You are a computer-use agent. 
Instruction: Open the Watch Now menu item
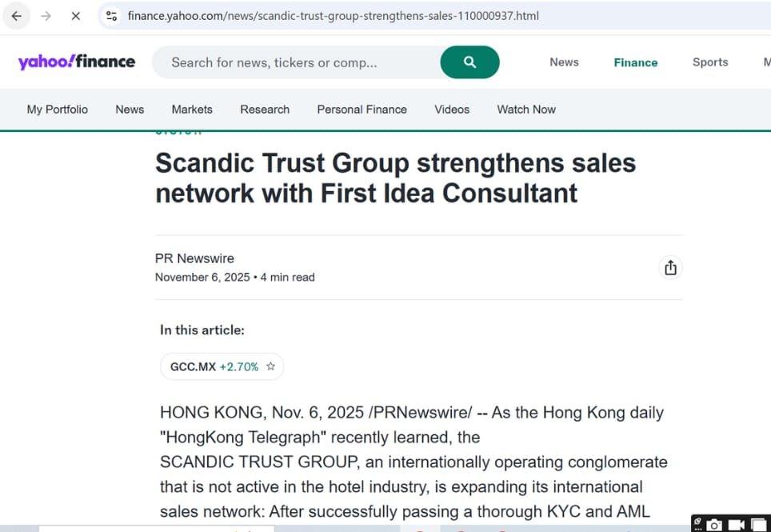(526, 110)
